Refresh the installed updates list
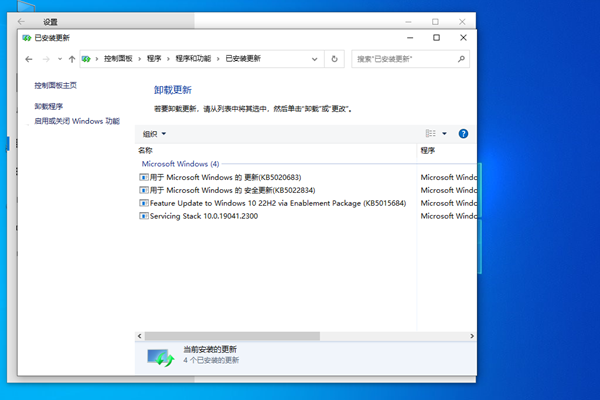Image resolution: width=600 pixels, height=400 pixels. [x=335, y=59]
